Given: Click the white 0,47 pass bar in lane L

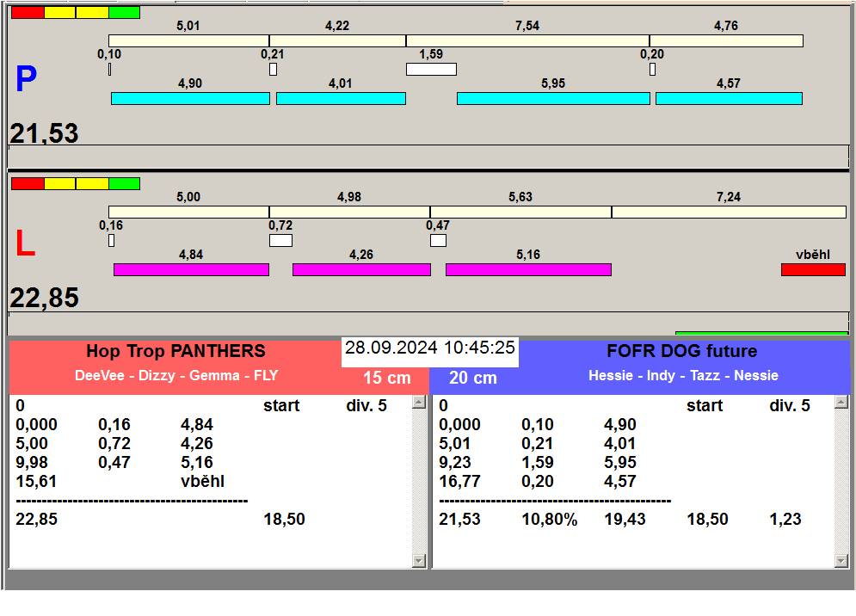Looking at the screenshot, I should coord(438,240).
